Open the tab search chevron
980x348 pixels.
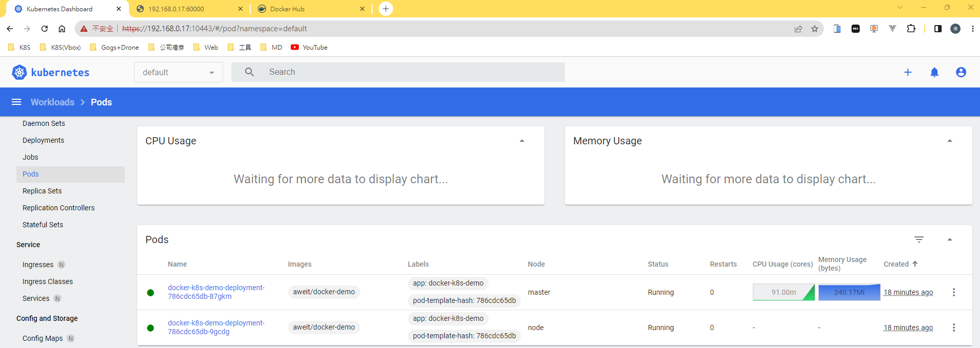(x=900, y=7)
